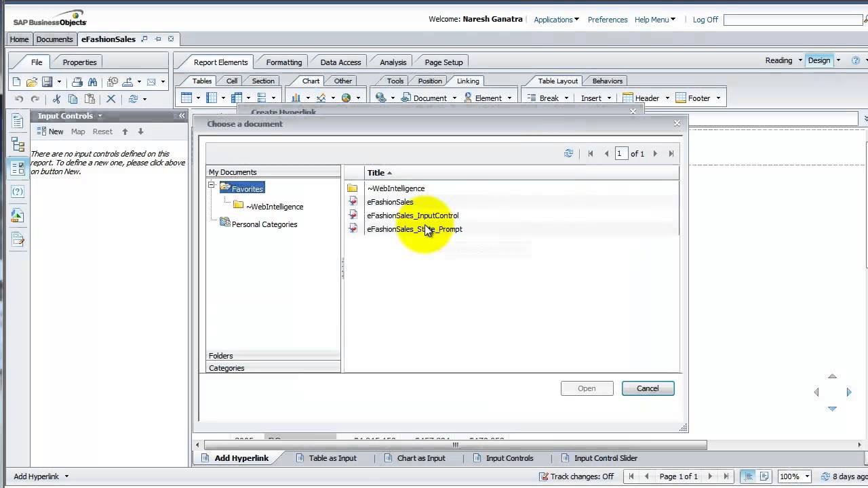Screen dimensions: 868x488
Task: Switch to Reading mode
Action: [x=778, y=60]
